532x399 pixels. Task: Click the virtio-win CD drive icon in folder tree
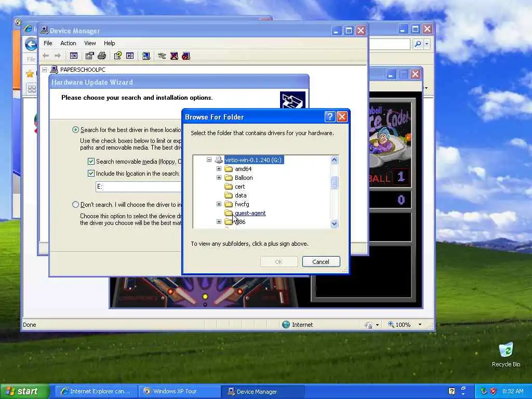tap(219, 160)
